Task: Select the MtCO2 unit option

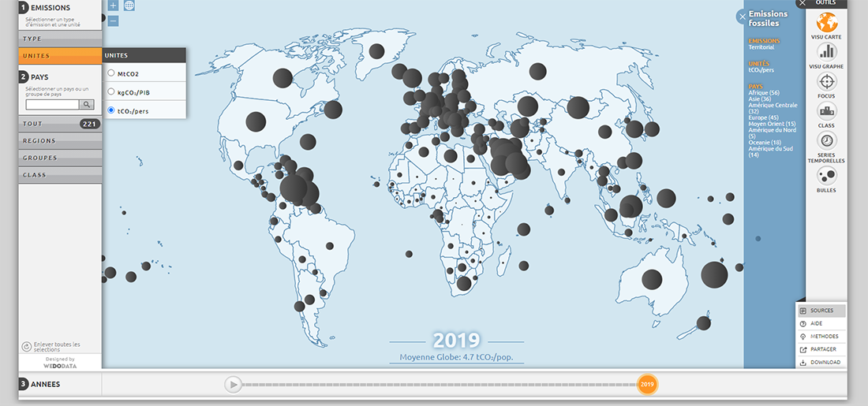Action: (x=111, y=73)
